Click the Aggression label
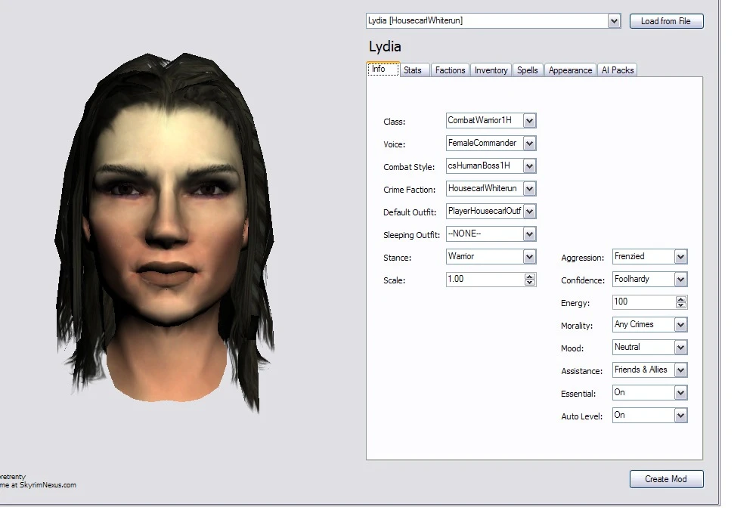Screen dimensions: 756x532 (x=582, y=258)
